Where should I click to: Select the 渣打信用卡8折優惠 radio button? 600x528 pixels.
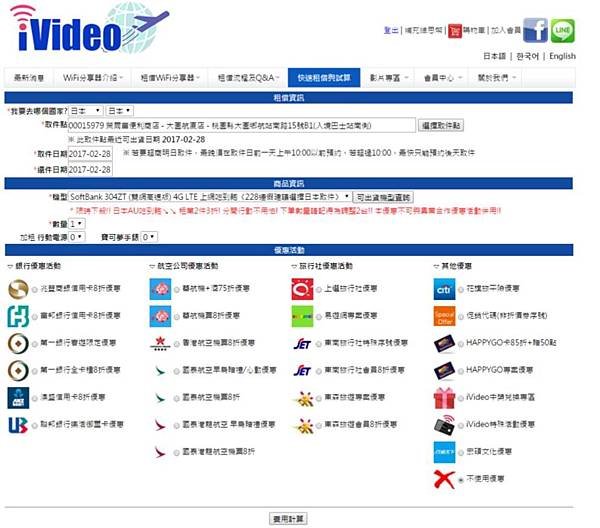[x=35, y=398]
